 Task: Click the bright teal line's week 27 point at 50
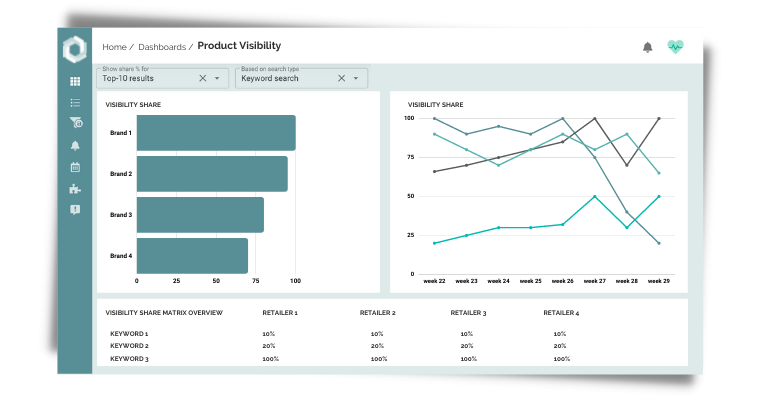tap(595, 196)
